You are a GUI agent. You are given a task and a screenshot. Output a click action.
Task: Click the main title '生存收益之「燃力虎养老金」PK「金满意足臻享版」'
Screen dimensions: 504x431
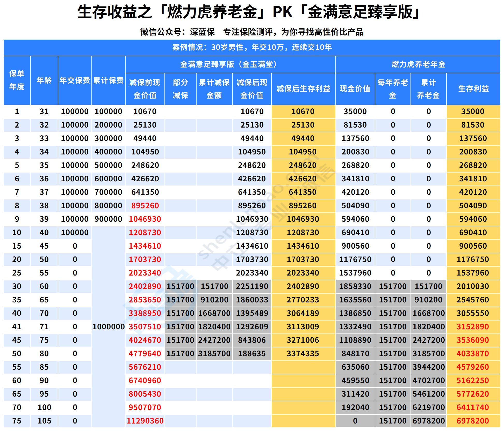(x=249, y=12)
